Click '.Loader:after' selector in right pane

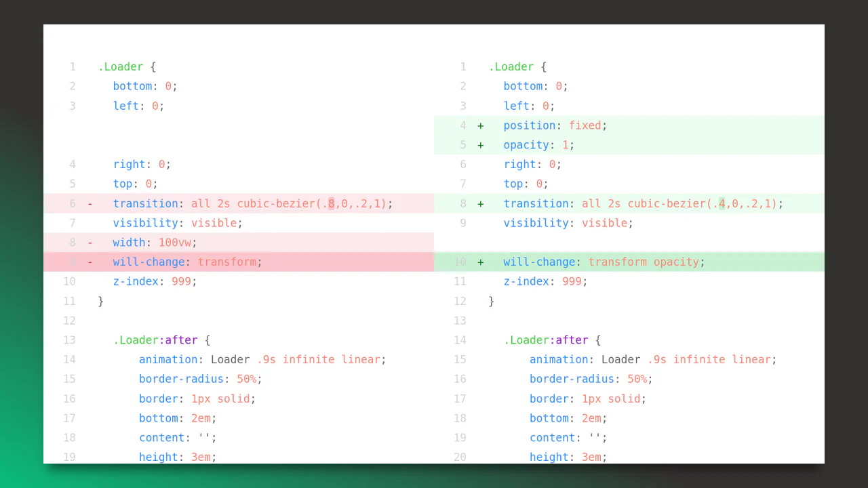[x=546, y=340]
